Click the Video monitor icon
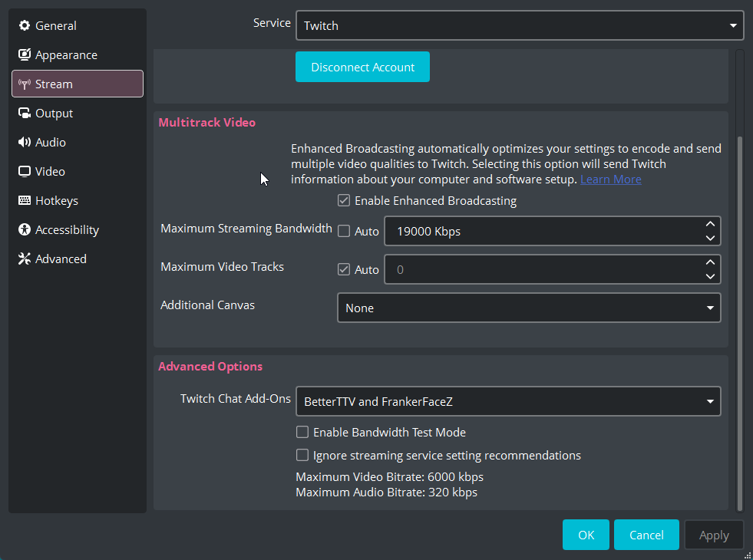This screenshot has width=753, height=560. (x=24, y=171)
